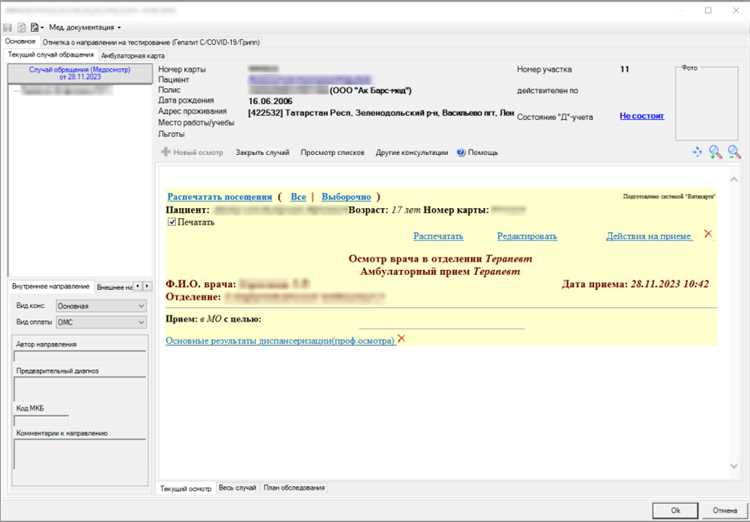Viewport: 750px width, 522px height.
Task: Switch to the Весь случай bottom tab
Action: coord(237,488)
